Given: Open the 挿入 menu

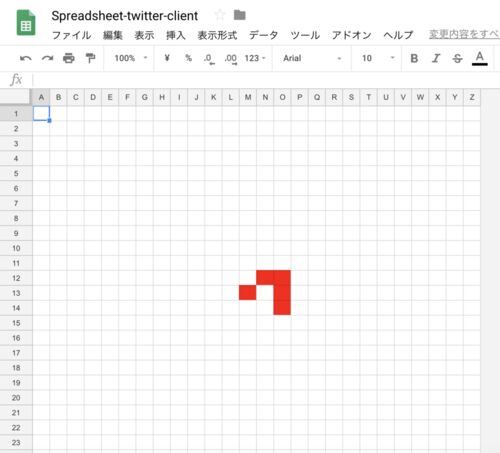Looking at the screenshot, I should click(x=176, y=35).
